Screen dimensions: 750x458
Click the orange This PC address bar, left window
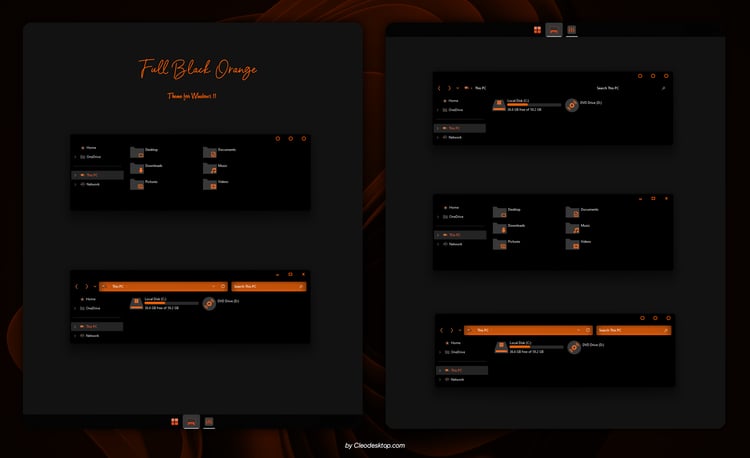point(164,286)
